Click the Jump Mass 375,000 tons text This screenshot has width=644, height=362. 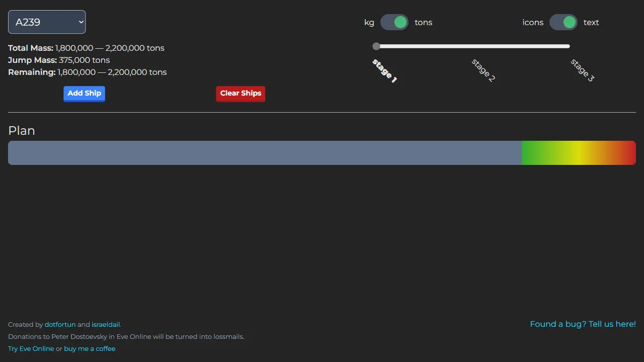[x=59, y=60]
